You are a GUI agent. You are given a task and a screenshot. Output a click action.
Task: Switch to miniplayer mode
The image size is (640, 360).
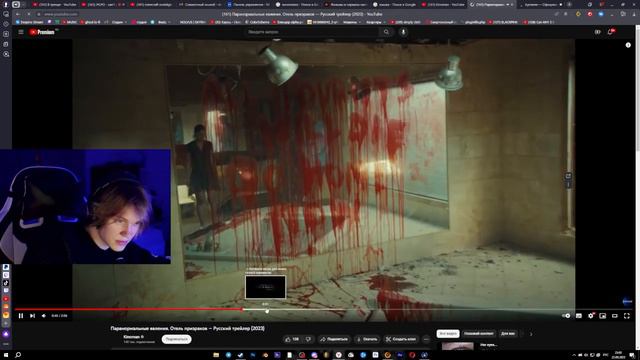pyautogui.click(x=602, y=316)
